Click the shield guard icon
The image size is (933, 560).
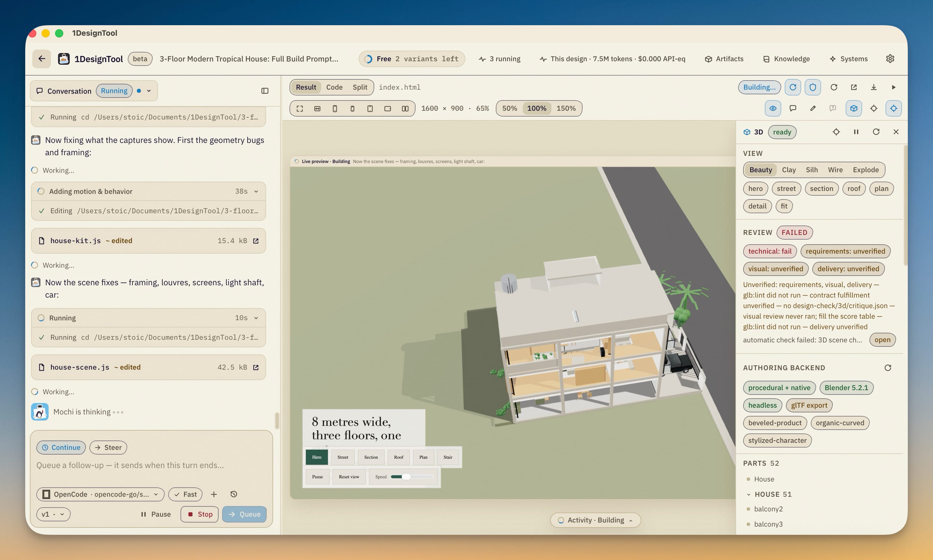coord(813,87)
